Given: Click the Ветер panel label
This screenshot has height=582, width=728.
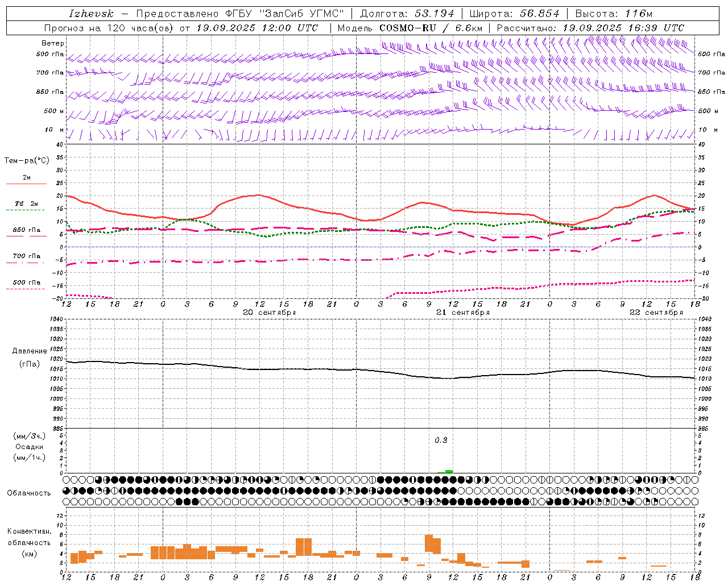Looking at the screenshot, I should [x=53, y=43].
